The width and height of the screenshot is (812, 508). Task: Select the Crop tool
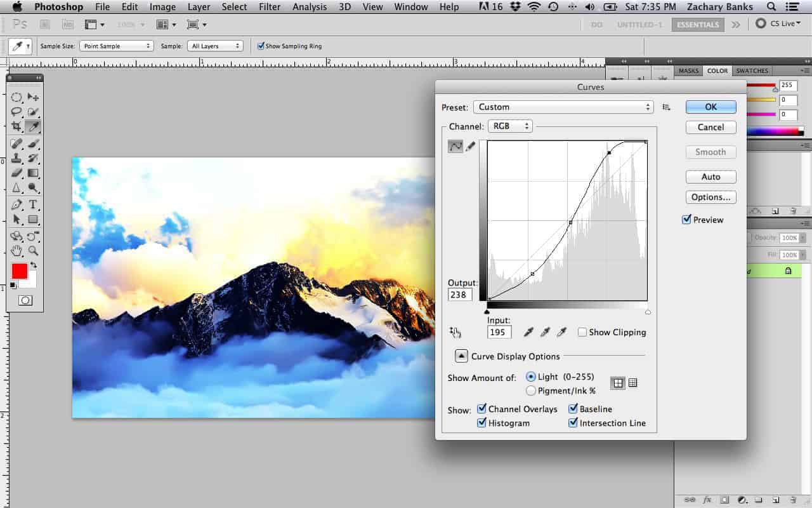point(16,126)
